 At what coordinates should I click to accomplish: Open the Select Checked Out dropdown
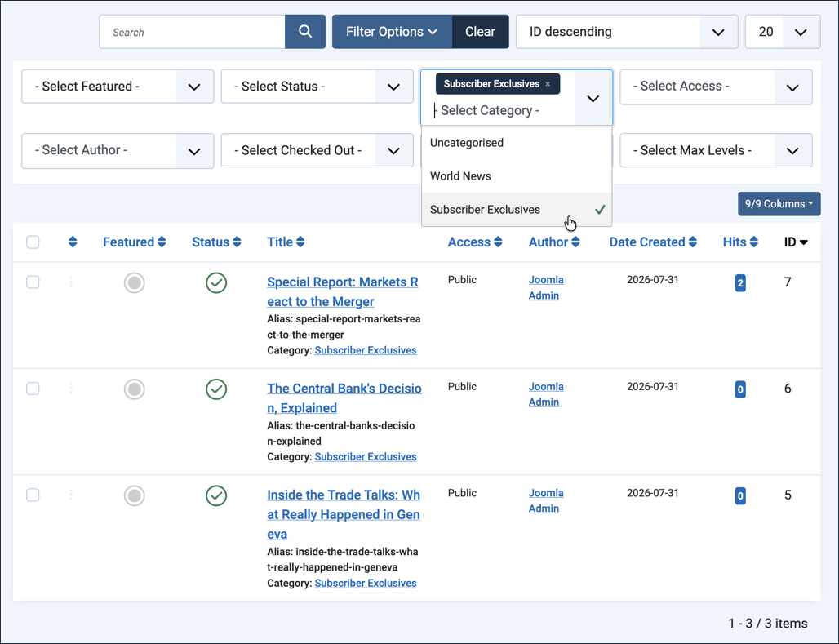pyautogui.click(x=317, y=151)
